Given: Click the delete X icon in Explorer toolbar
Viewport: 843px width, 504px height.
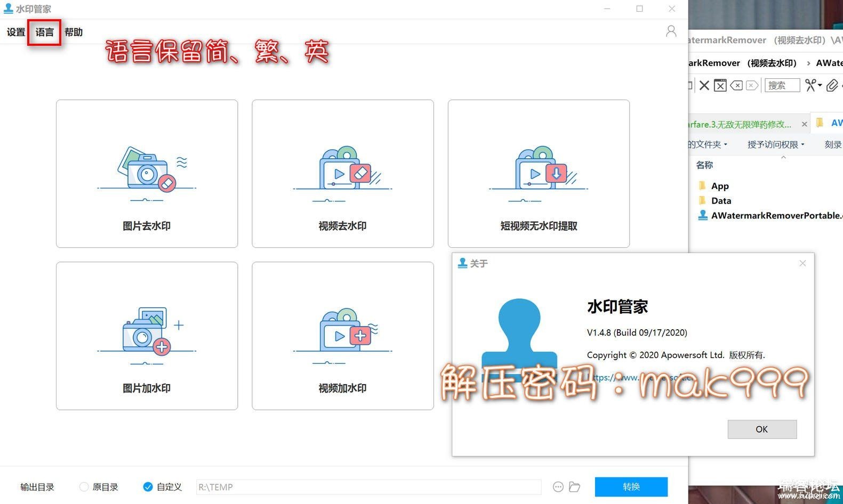Looking at the screenshot, I should [x=704, y=85].
